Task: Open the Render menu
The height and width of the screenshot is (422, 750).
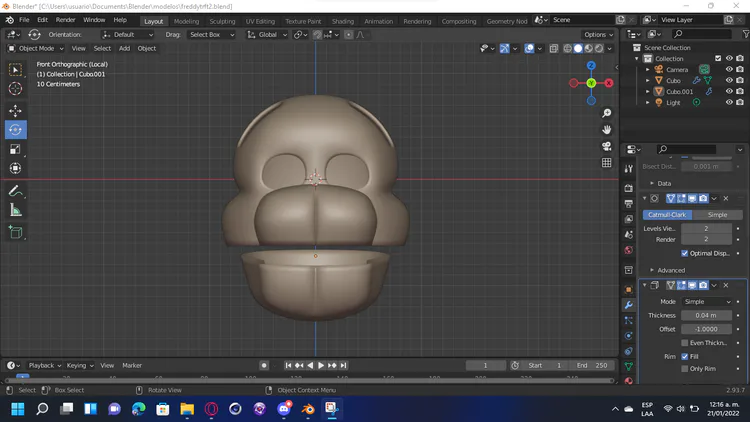Action: pos(66,20)
